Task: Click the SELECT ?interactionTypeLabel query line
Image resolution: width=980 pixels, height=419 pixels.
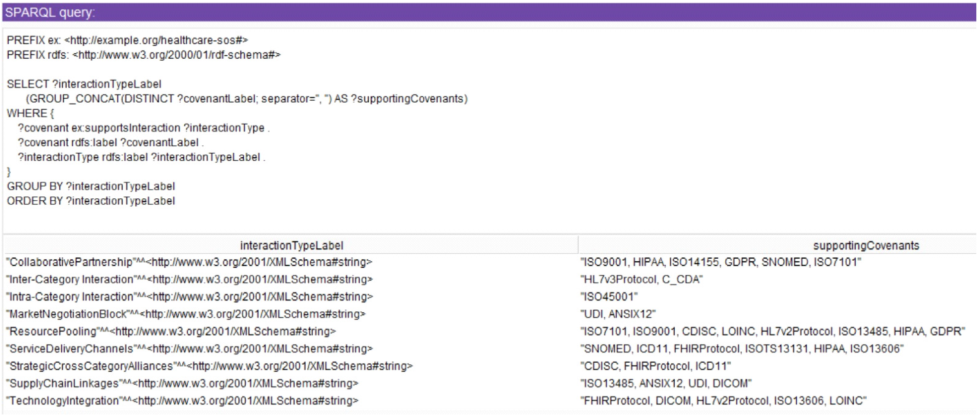Action: 84,84
